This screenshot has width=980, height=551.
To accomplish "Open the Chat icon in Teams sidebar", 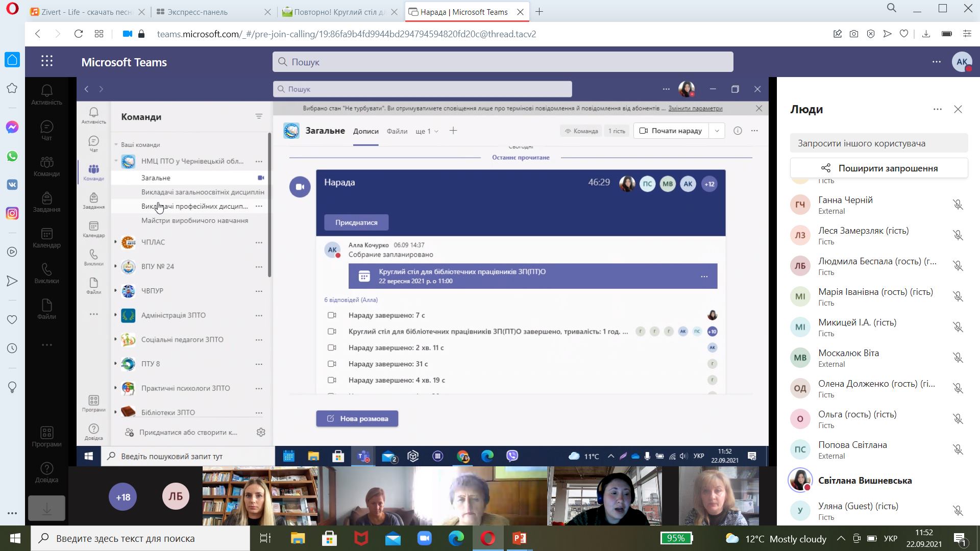I will (x=46, y=131).
